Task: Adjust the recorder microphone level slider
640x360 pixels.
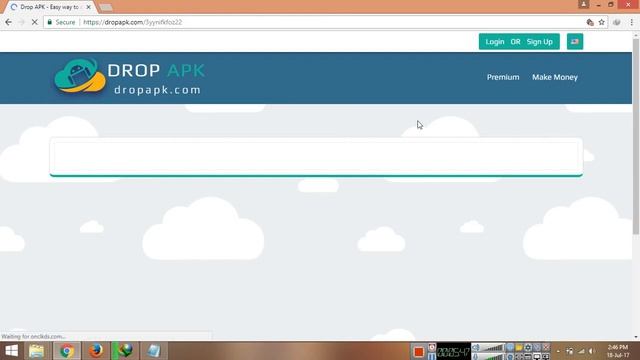Action: click(493, 357)
